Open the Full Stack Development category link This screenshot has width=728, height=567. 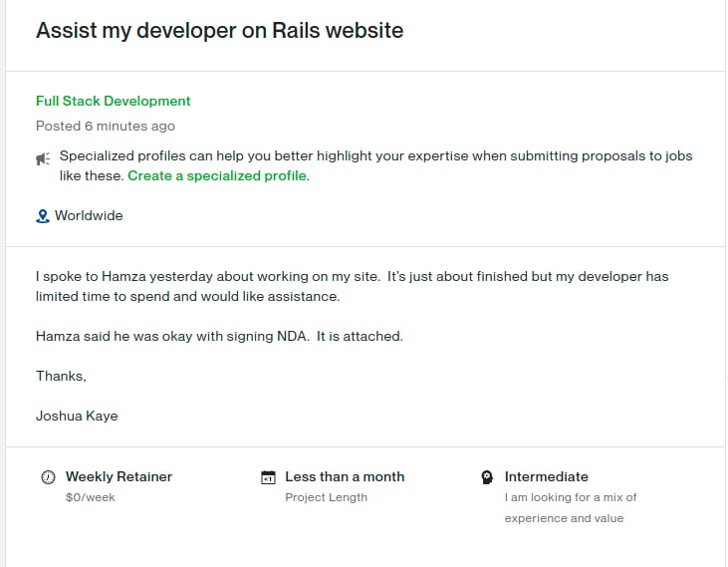pyautogui.click(x=113, y=101)
